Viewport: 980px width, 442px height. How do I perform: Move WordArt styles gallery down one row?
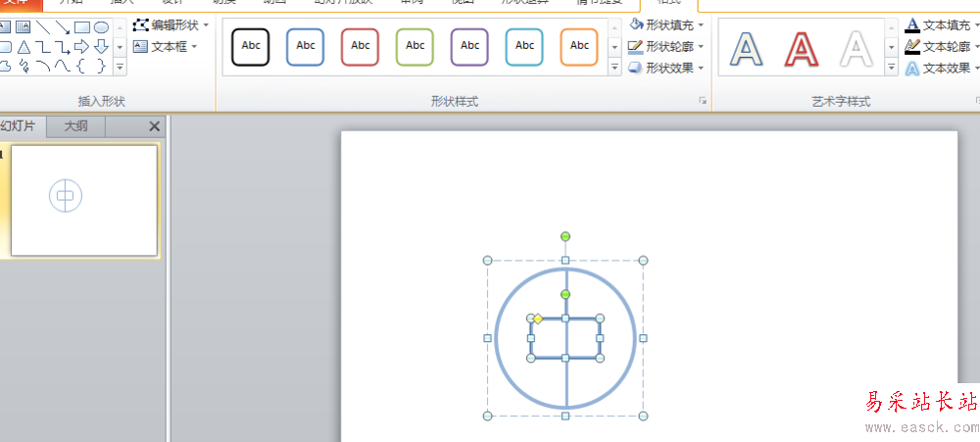[892, 46]
